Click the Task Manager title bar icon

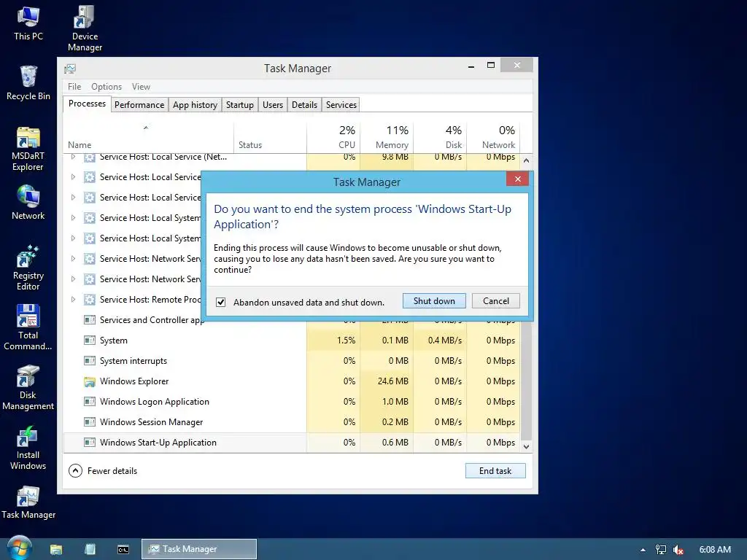tap(70, 69)
